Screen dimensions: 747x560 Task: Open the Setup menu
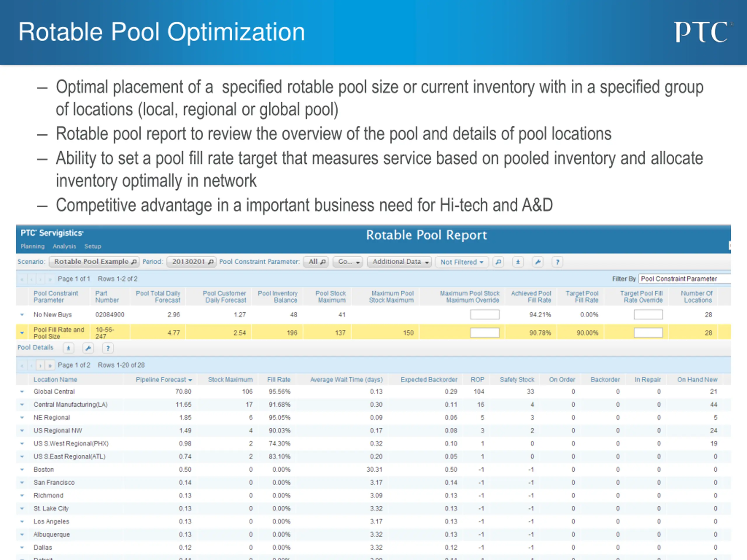click(93, 246)
